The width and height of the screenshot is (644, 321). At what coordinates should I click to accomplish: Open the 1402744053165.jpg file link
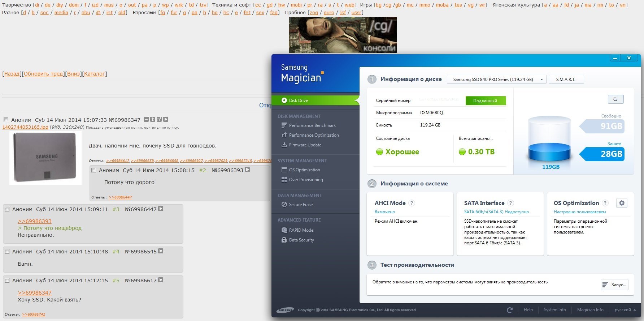tap(25, 127)
